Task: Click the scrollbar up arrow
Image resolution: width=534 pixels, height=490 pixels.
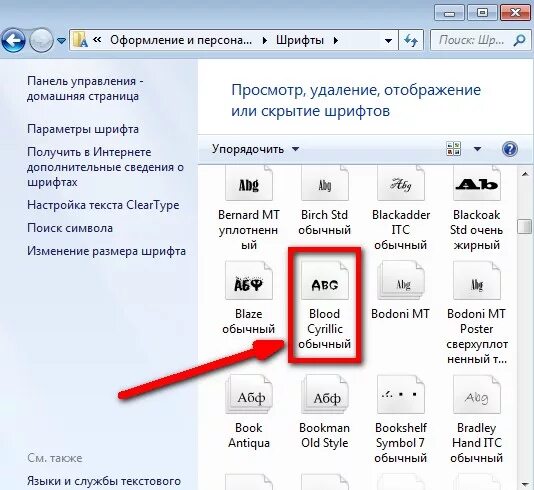Action: click(x=525, y=174)
